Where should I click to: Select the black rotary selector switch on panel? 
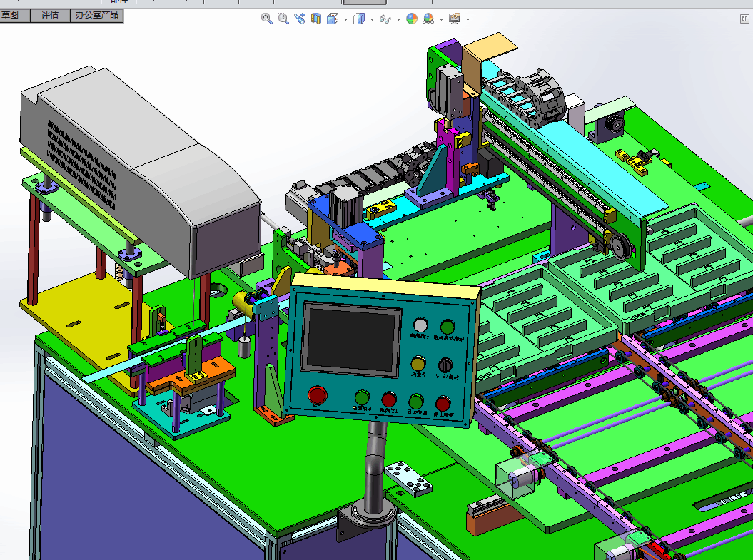pos(445,365)
